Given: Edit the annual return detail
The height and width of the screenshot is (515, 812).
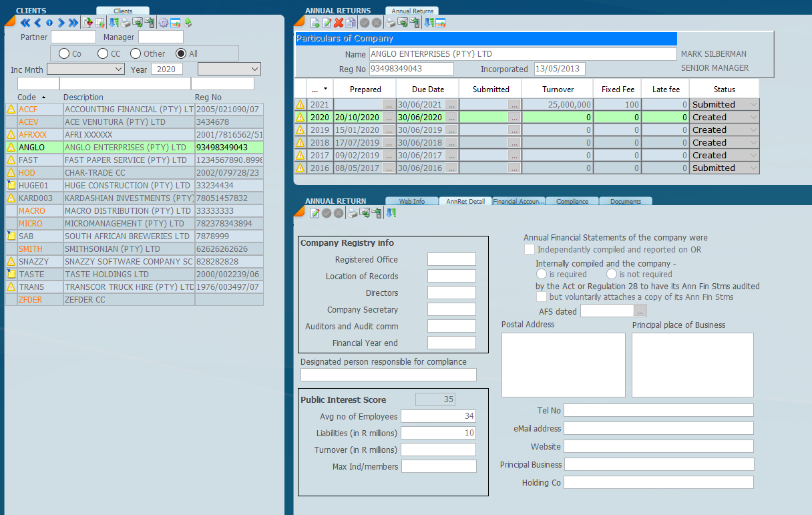Looking at the screenshot, I should click(315, 213).
